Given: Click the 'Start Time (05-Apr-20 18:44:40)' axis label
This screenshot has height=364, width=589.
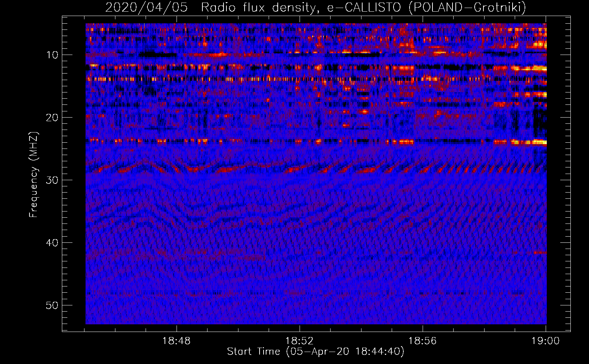Looking at the screenshot, I should click(316, 352).
